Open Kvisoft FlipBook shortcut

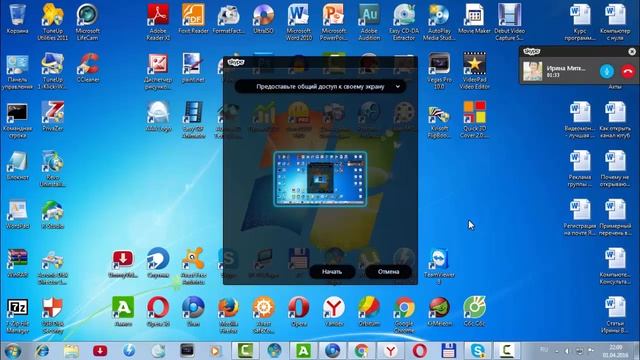[x=439, y=120]
